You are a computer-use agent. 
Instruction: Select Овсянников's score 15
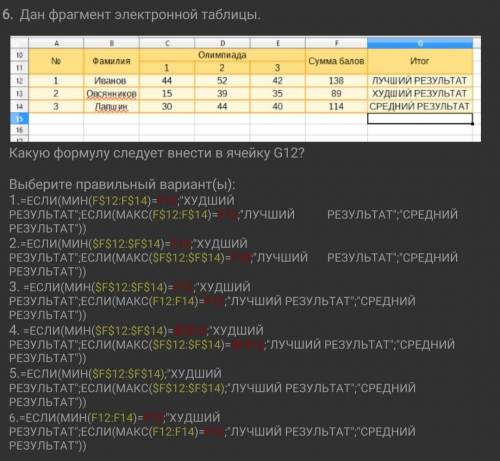tap(167, 94)
